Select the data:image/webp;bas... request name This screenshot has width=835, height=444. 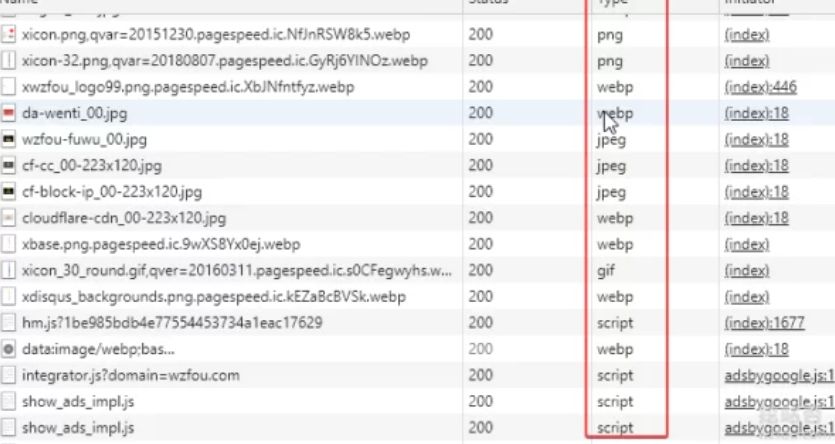pos(99,349)
